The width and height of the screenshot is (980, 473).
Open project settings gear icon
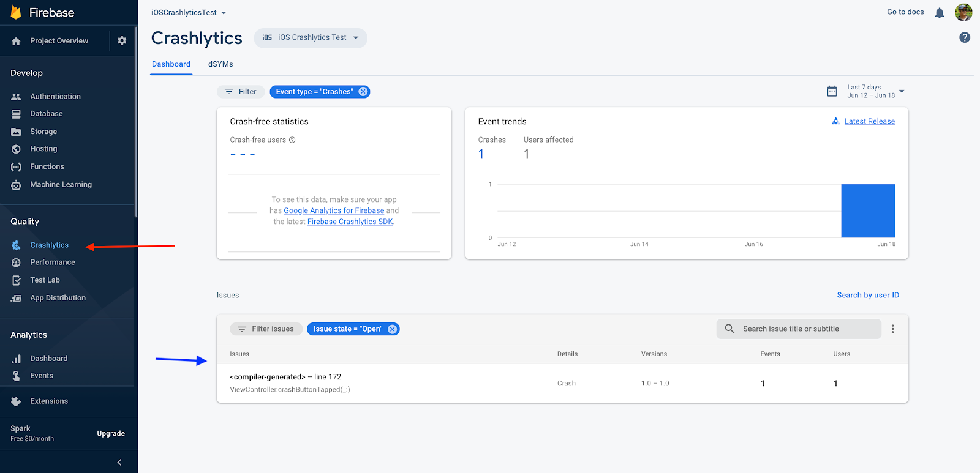[x=122, y=40]
